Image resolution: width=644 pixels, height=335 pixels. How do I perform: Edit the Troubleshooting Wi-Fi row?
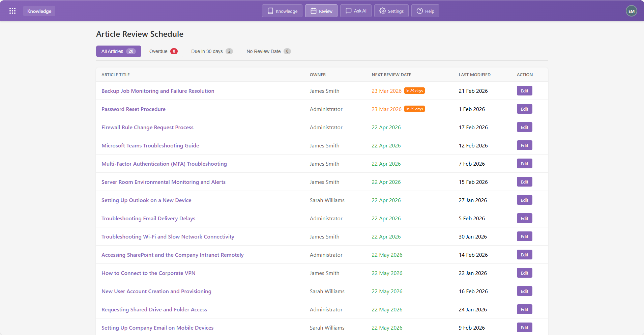pos(524,236)
